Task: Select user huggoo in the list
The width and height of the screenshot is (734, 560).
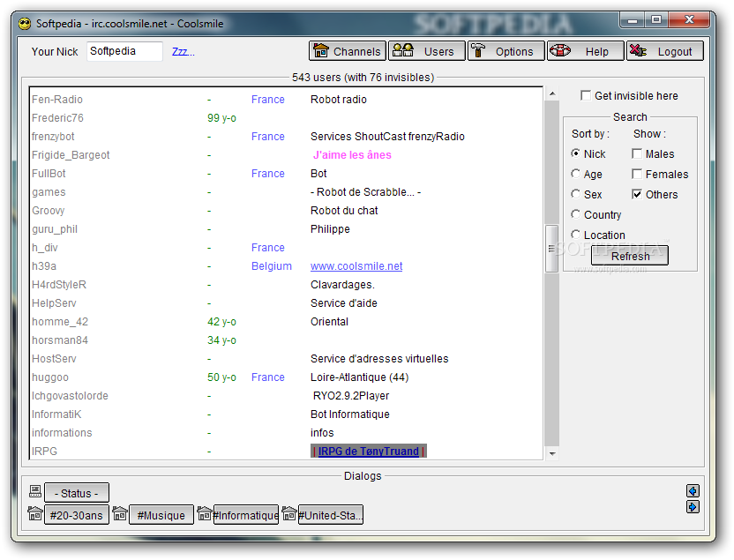Action: (50, 377)
